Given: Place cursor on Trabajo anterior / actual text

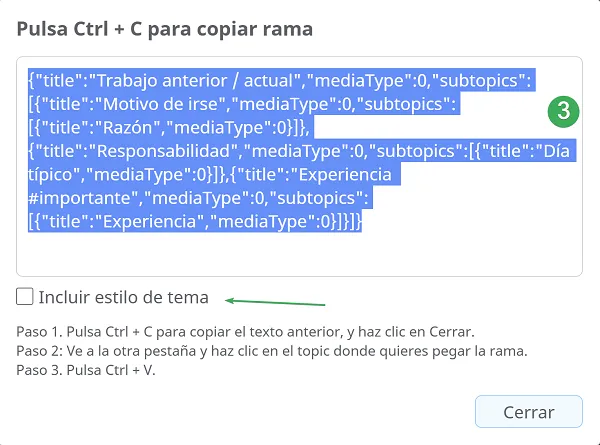Looking at the screenshot, I should [197, 81].
